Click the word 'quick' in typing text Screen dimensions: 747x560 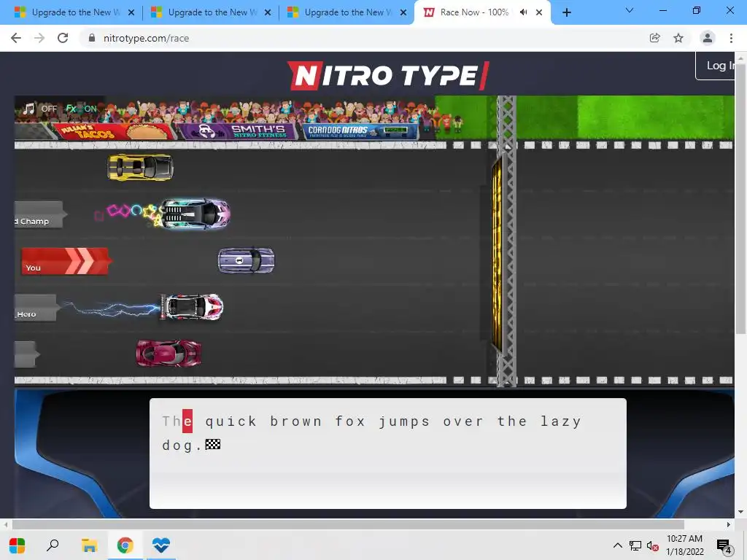point(231,421)
